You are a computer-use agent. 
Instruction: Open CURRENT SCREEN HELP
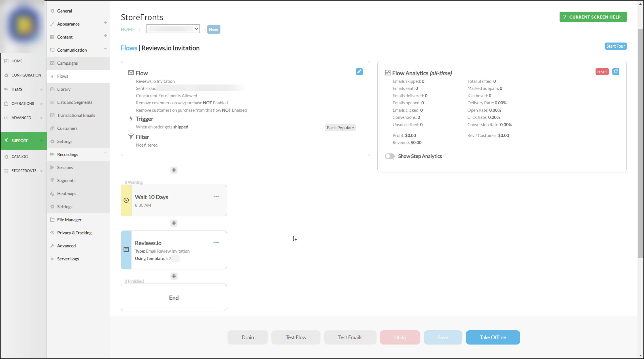click(x=593, y=17)
